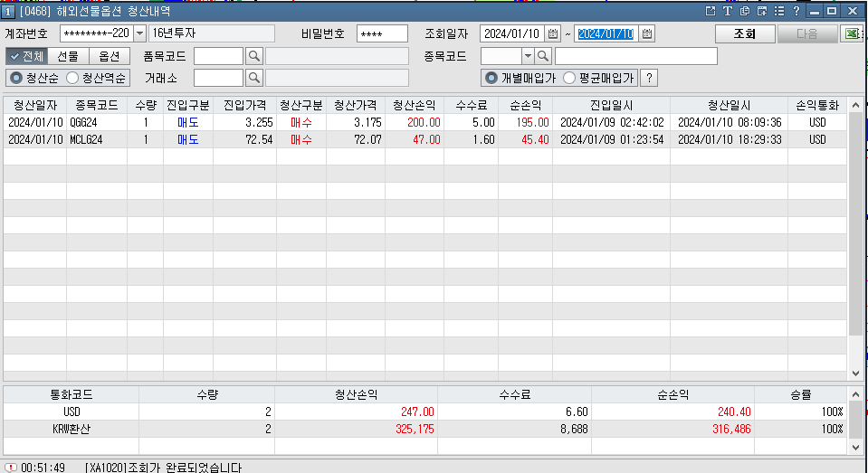Click the highlighted end date input
The width and height of the screenshot is (868, 473).
606,33
